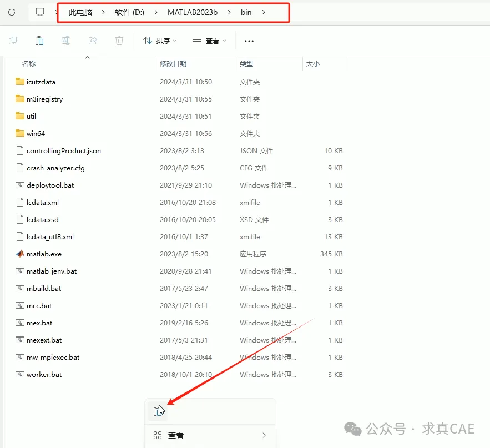Click the m3iregistry folder icon
This screenshot has width=490, height=448.
click(x=19, y=99)
